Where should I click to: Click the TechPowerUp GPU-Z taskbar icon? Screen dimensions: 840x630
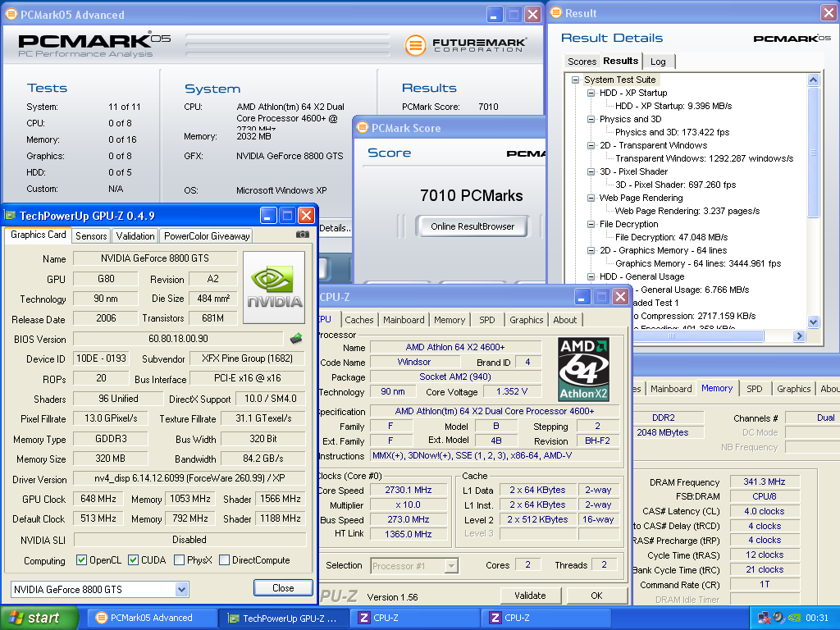pos(233,619)
